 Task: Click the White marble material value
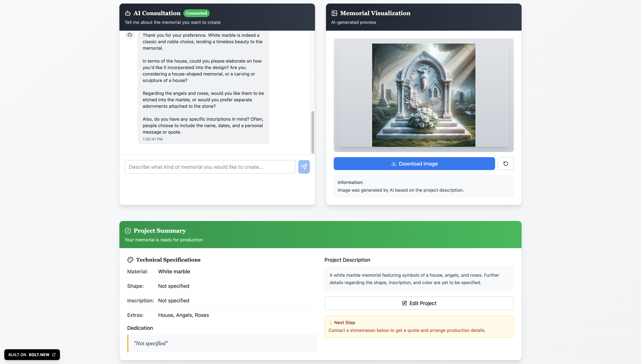point(174,272)
